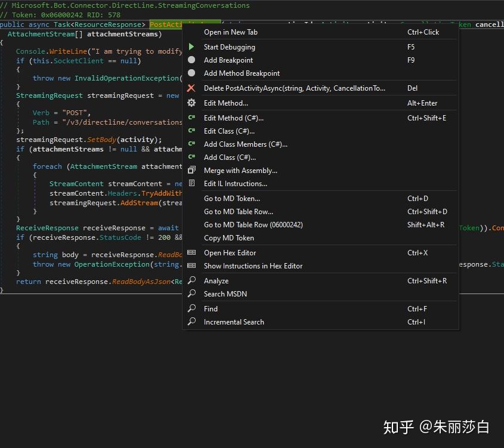Choose Add Method Breakpoint from the menu
Screen dimensions: 504x448
coord(242,73)
